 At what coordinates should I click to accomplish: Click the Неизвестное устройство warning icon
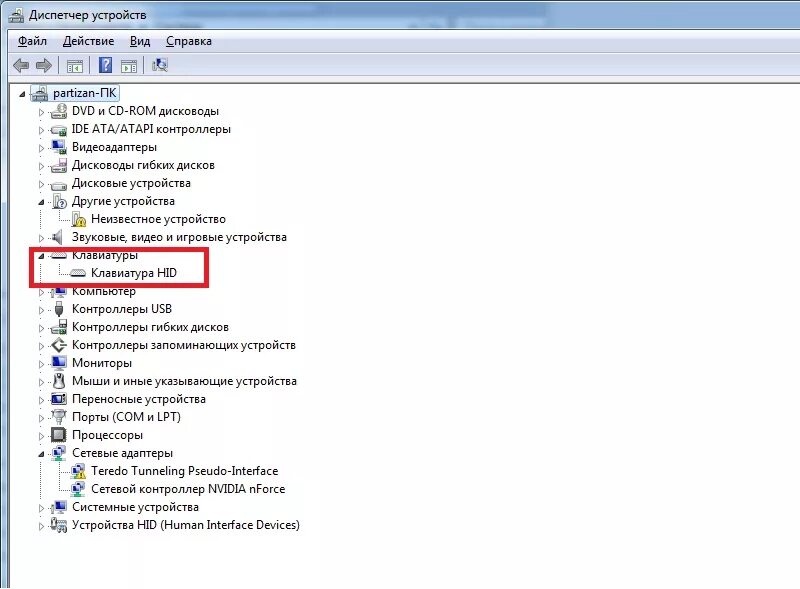pyautogui.click(x=79, y=219)
